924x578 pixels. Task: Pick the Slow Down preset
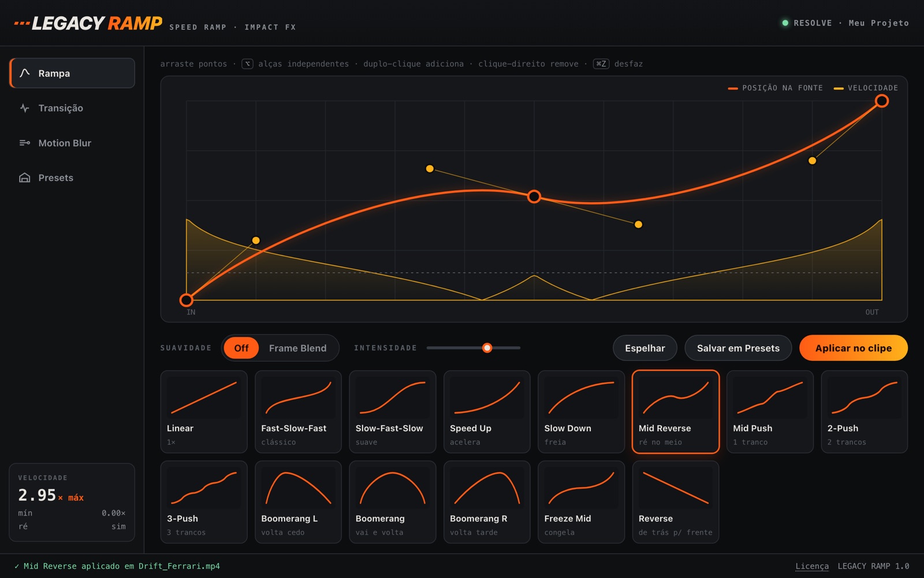(581, 412)
